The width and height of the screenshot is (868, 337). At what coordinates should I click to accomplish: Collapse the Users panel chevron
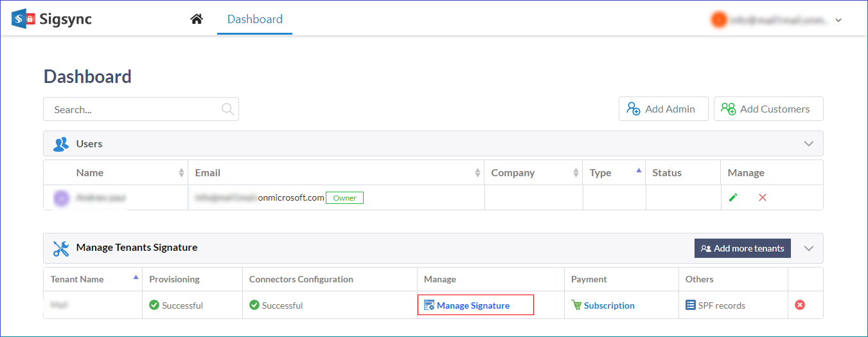809,143
